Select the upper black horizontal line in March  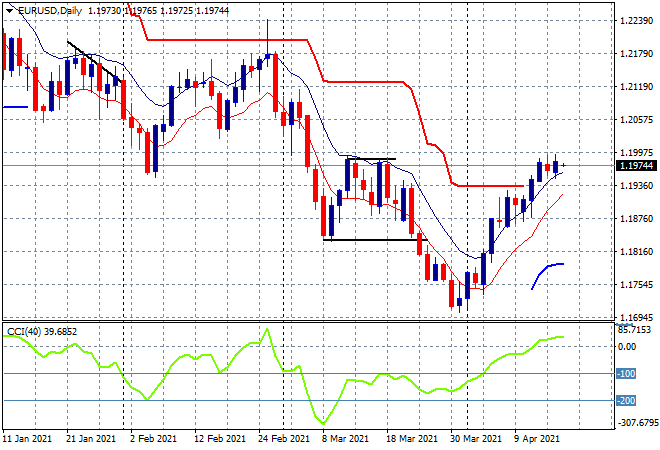[371, 159]
